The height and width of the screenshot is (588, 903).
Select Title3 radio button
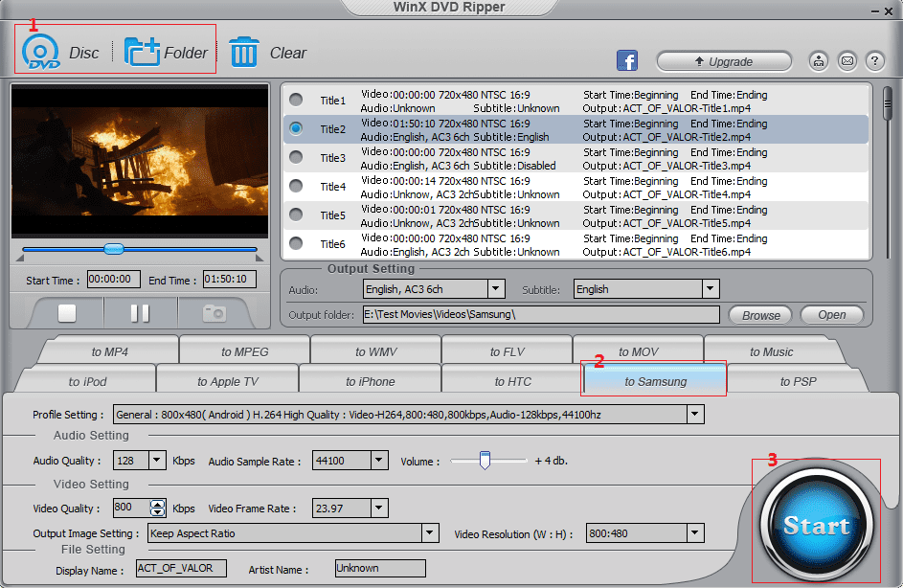coord(296,157)
